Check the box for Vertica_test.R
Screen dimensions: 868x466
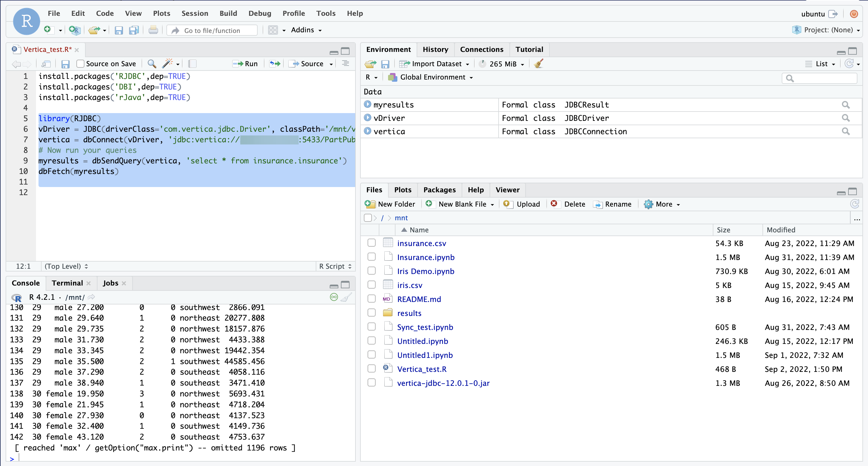371,369
